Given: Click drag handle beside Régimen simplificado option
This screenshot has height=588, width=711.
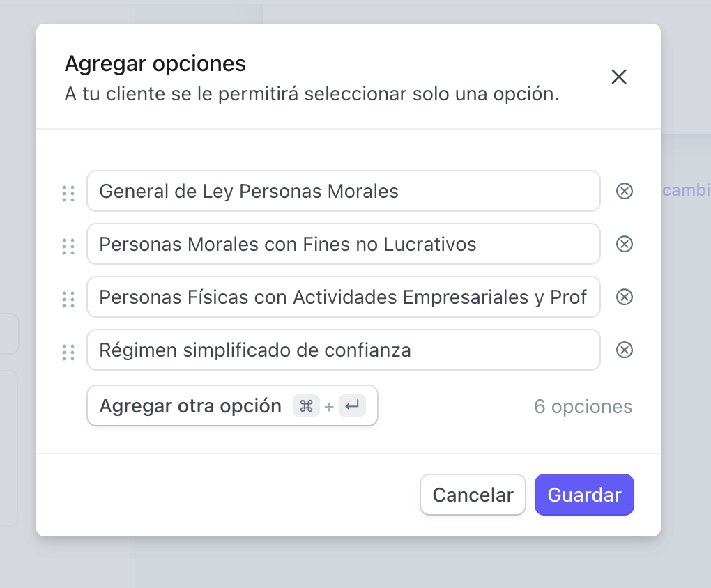Looking at the screenshot, I should click(x=68, y=353).
